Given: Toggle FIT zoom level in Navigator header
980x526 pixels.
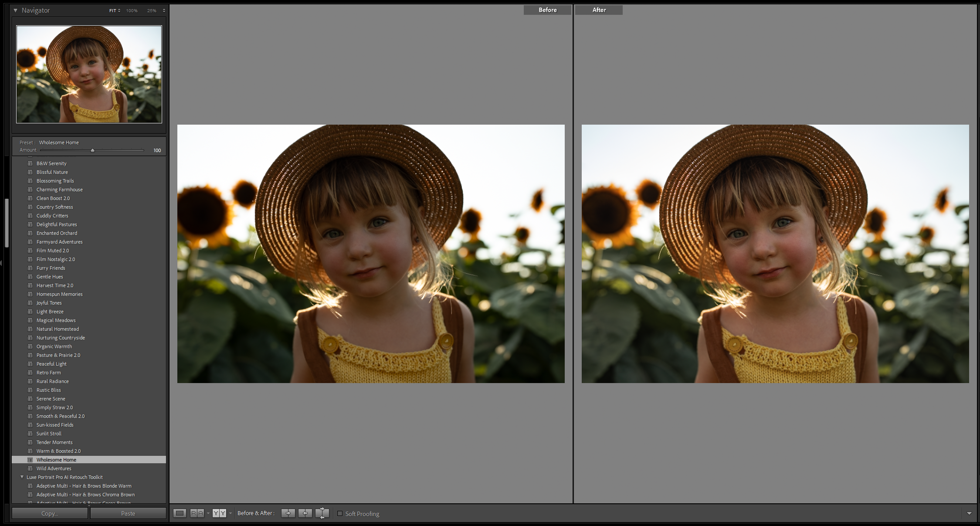Looking at the screenshot, I should 112,10.
